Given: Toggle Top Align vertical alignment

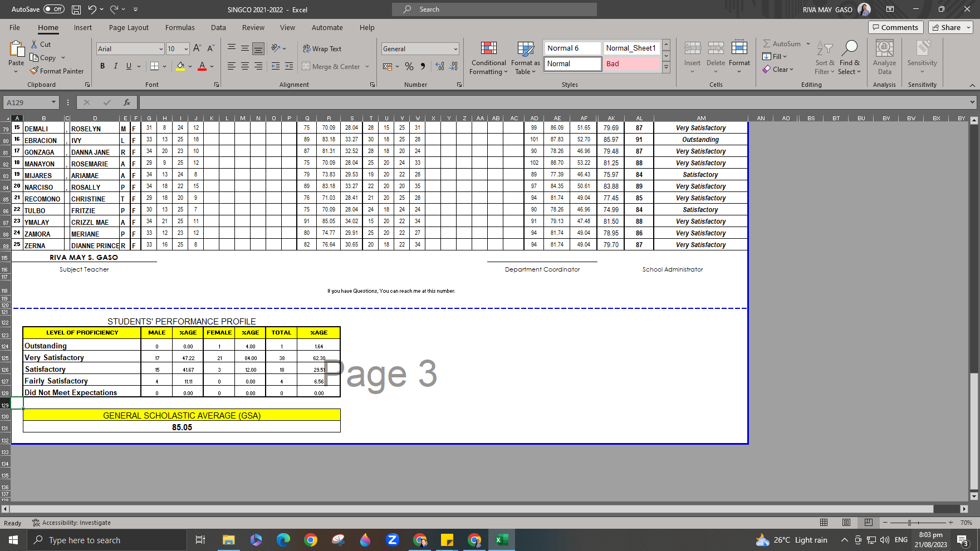Looking at the screenshot, I should (x=232, y=48).
